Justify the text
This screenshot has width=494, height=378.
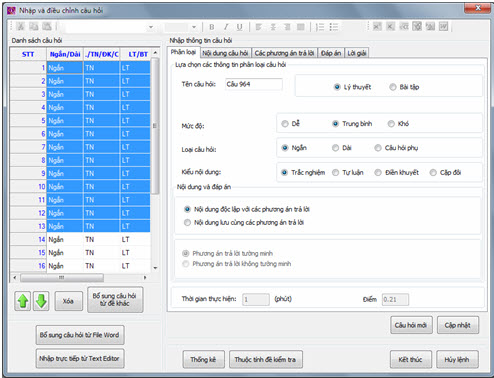[x=301, y=27]
